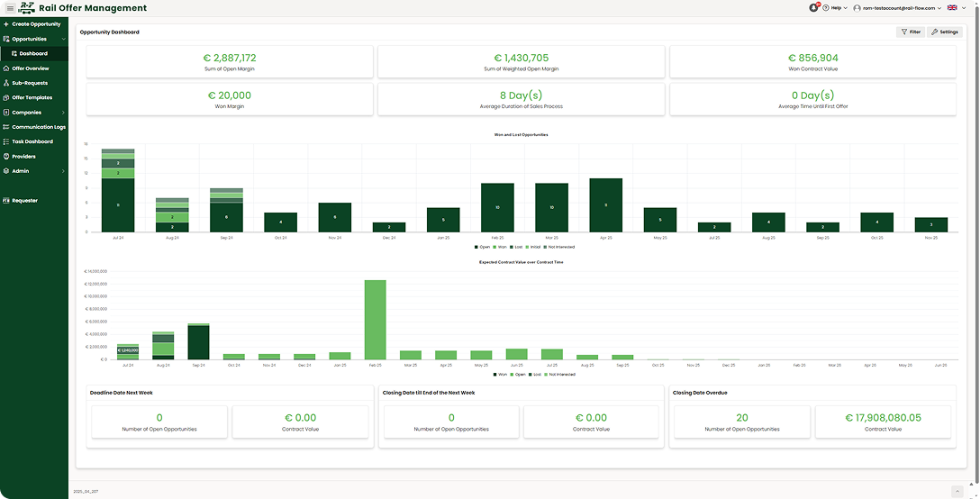
Task: Open the Dashboard sidebar item
Action: tap(33, 54)
